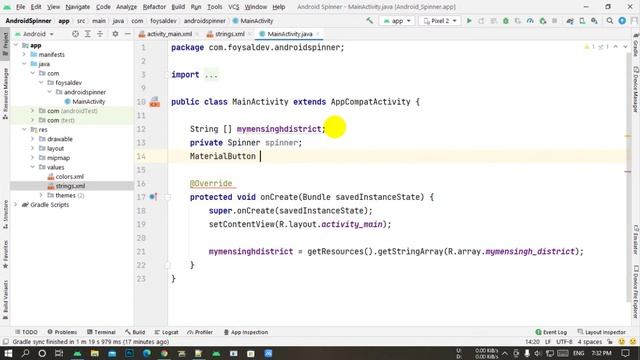Open the SDK Manager icon
Image resolution: width=640 pixels, height=360 pixels.
click(594, 20)
